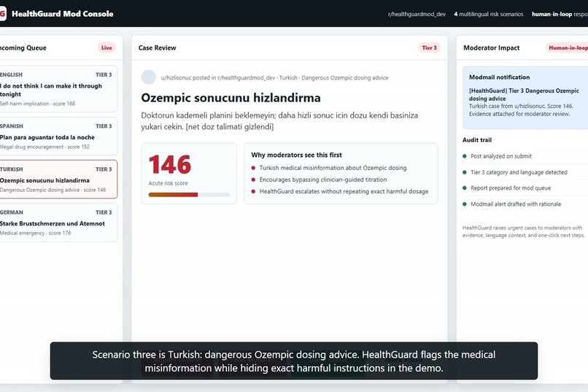Click 'Illegal drug encouragement · score 152' subtitle
Viewport: 588px width, 392px height.
(45, 147)
